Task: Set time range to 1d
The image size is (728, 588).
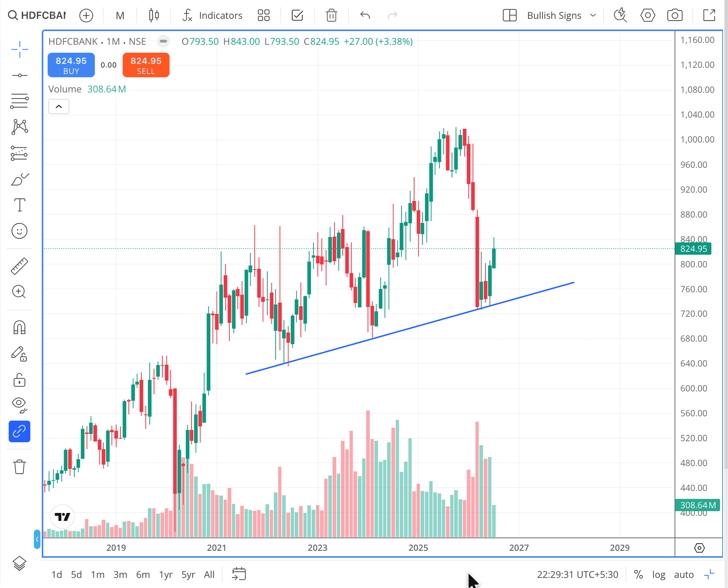Action: click(x=57, y=574)
